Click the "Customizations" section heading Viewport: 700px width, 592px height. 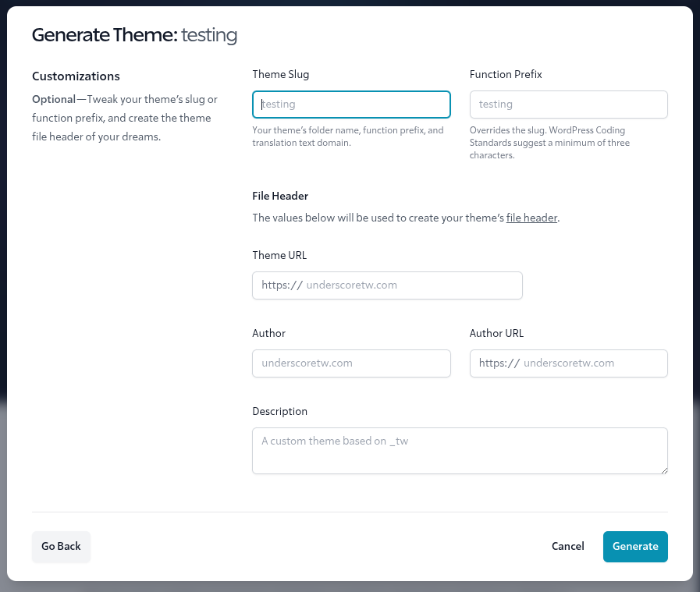click(x=76, y=76)
